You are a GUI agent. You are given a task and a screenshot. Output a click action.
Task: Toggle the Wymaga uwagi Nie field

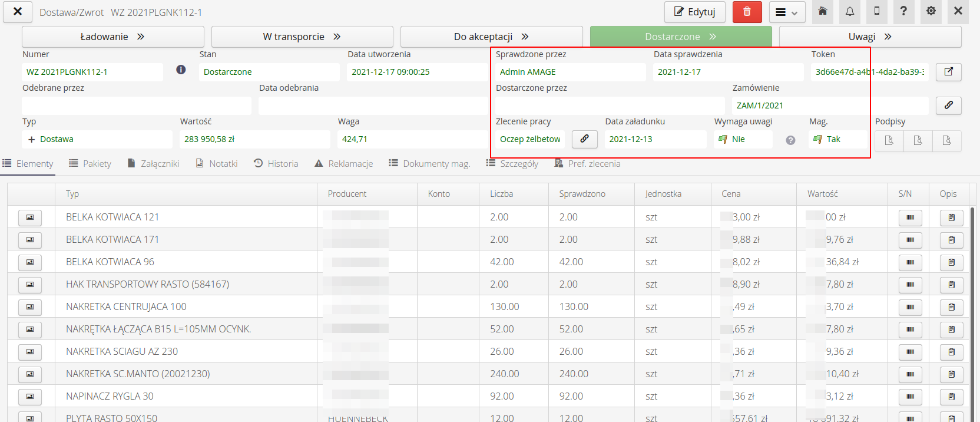pyautogui.click(x=742, y=140)
